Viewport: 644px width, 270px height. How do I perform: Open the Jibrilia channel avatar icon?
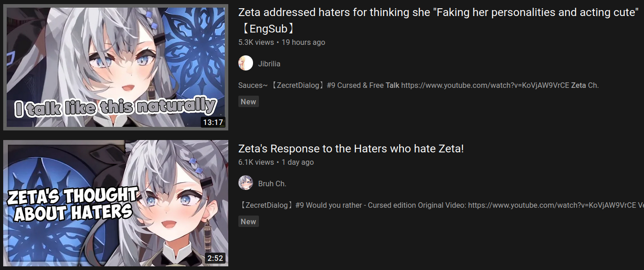[x=246, y=63]
